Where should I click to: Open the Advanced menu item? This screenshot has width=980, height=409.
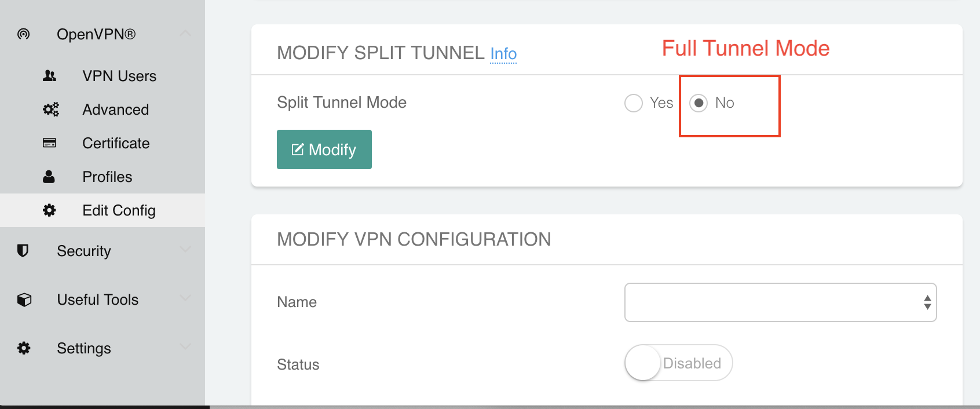[x=116, y=109]
